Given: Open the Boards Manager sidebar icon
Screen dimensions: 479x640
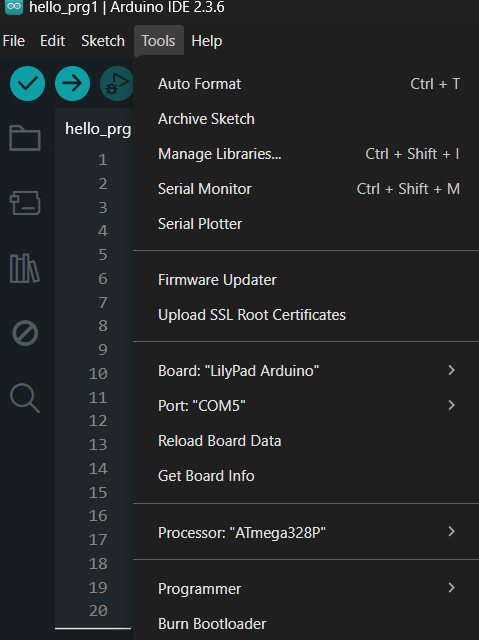Looking at the screenshot, I should point(25,203).
